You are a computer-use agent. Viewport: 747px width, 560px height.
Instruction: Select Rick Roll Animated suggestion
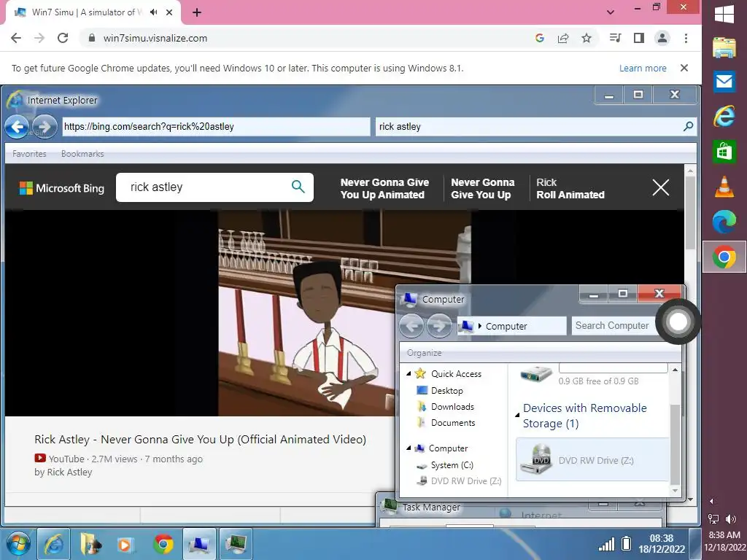click(x=570, y=189)
